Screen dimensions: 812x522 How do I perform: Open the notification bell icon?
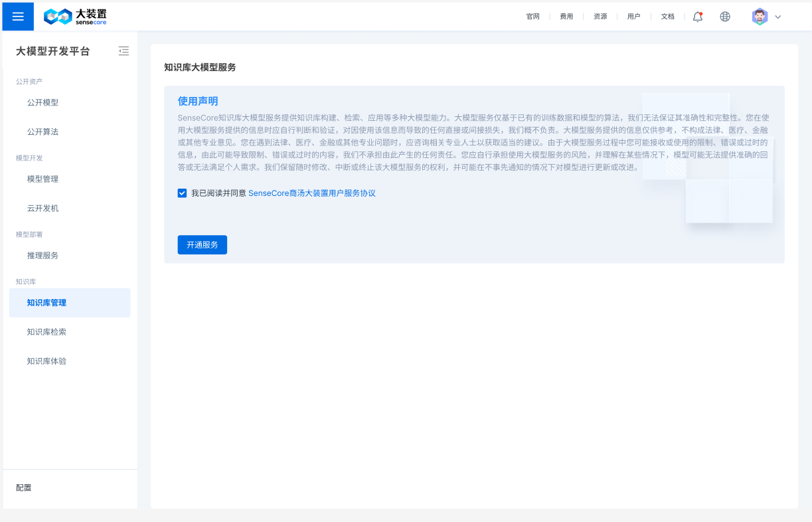coord(697,16)
